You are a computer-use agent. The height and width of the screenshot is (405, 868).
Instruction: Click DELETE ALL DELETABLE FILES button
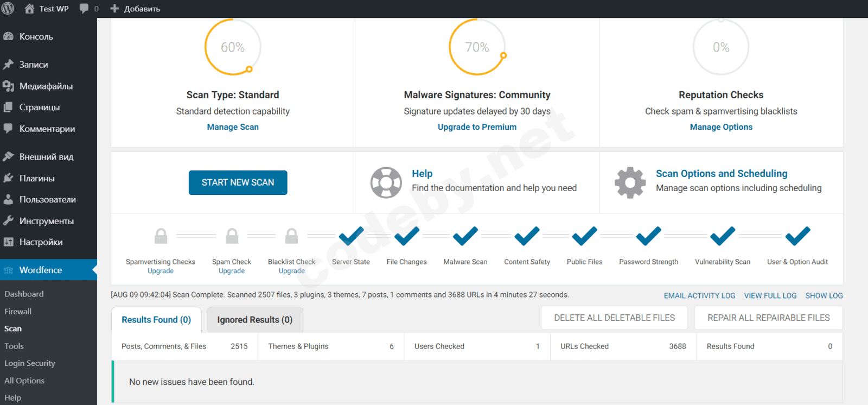point(614,318)
